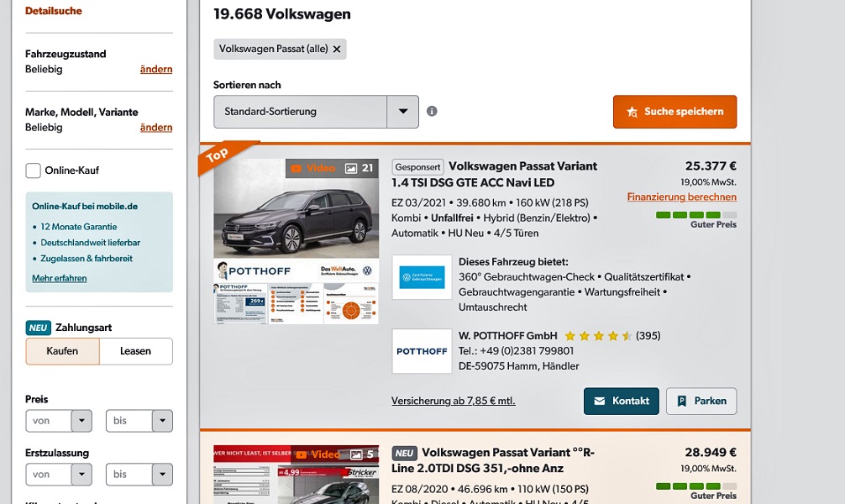Viewport: 845px width, 504px height.
Task: Click the Gesponsert label
Action: (417, 167)
